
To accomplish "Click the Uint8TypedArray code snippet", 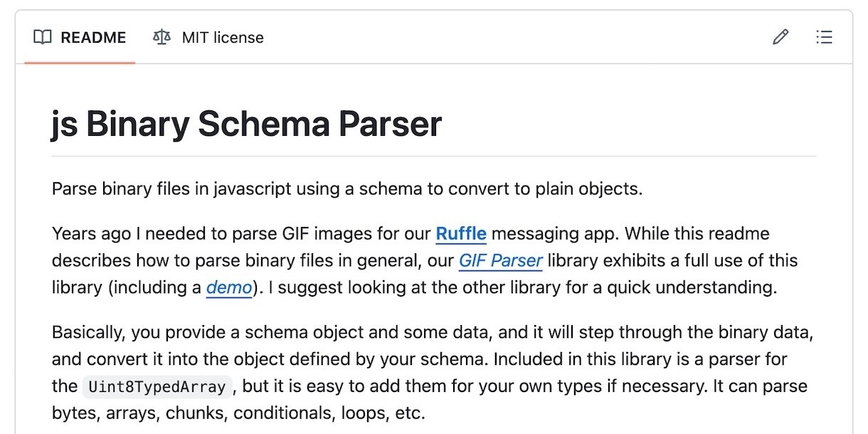I will click(157, 387).
